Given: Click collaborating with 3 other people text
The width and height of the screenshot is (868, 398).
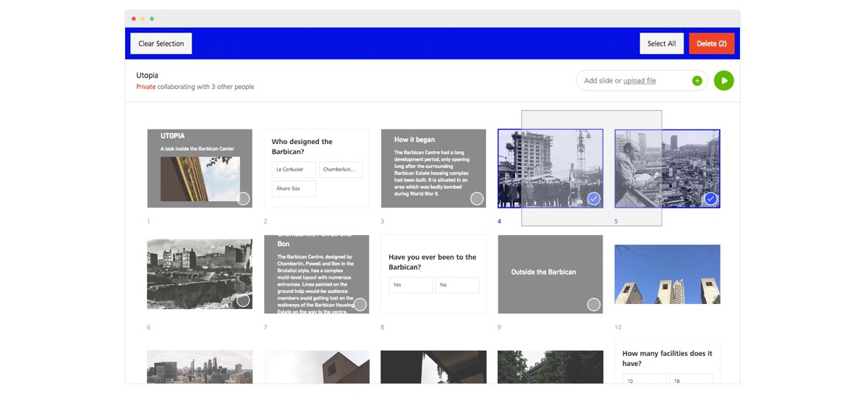Looking at the screenshot, I should point(205,87).
